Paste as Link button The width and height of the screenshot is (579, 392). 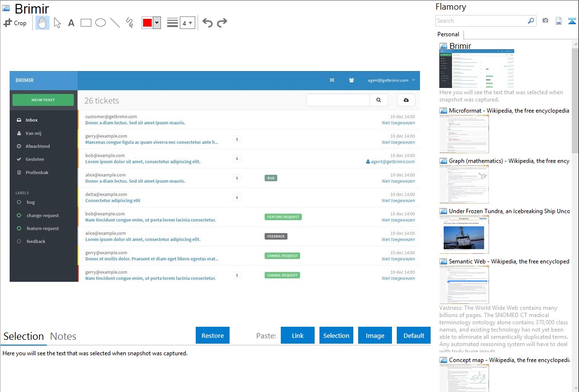[298, 335]
